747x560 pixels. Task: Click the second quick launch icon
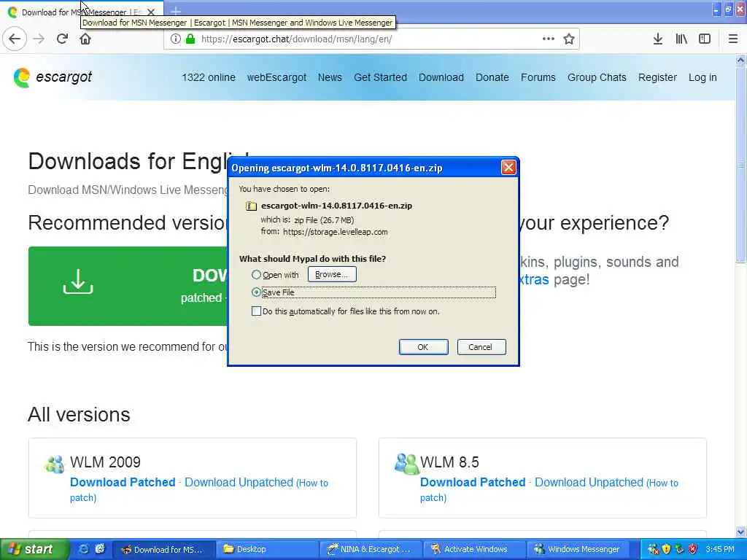[99, 549]
